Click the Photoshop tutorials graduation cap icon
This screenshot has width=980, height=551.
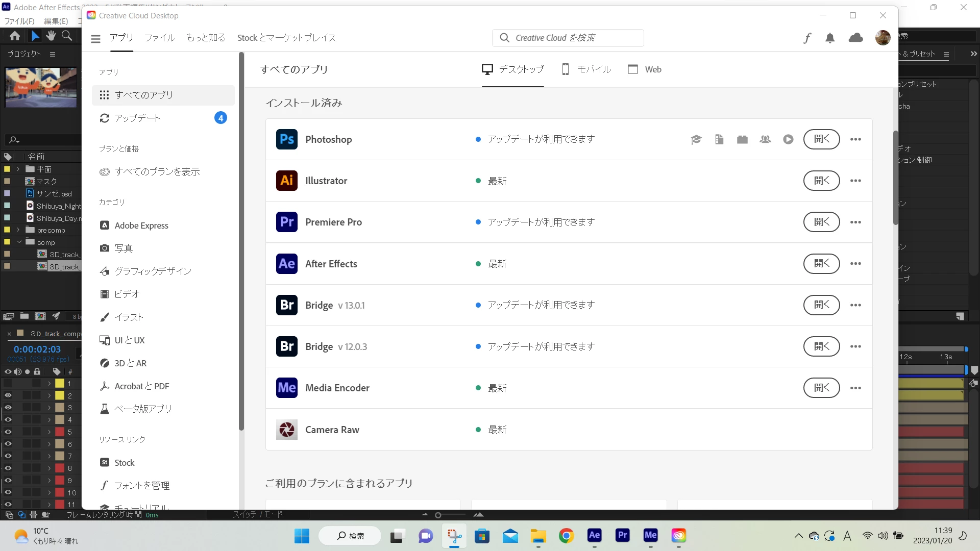(x=696, y=139)
